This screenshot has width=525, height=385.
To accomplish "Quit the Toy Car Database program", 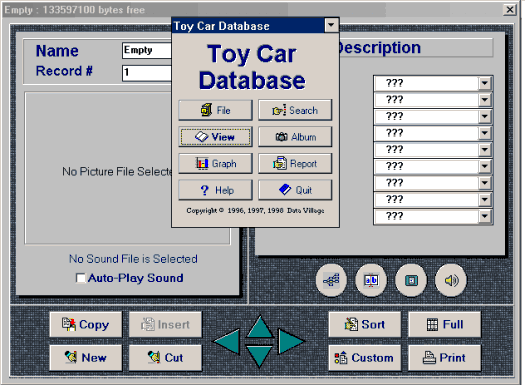I will tap(295, 190).
